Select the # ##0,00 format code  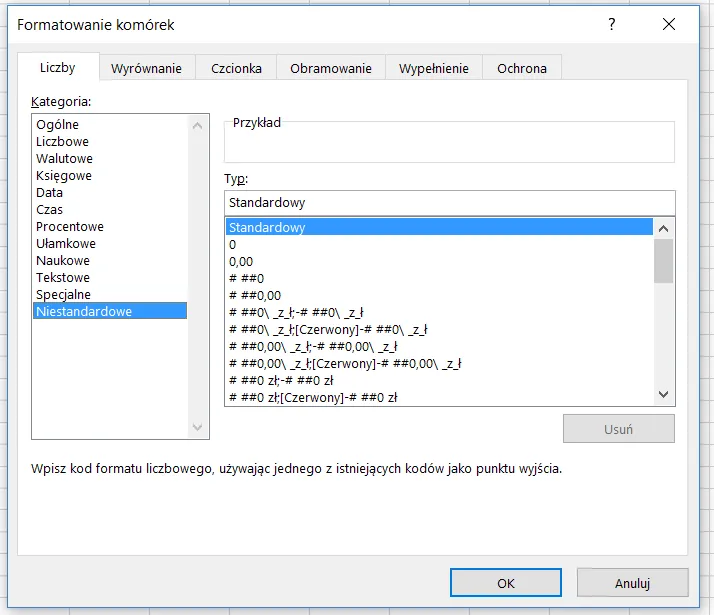click(x=255, y=295)
